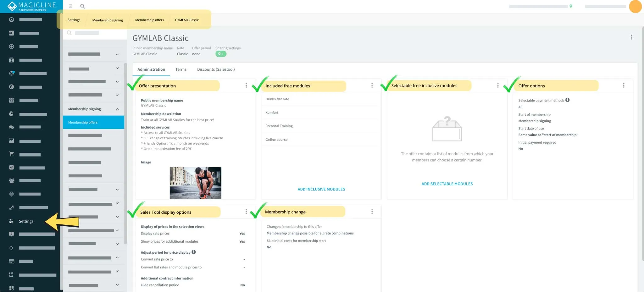This screenshot has height=292, width=644.
Task: Select Membership offers in settings menu
Action: click(93, 122)
